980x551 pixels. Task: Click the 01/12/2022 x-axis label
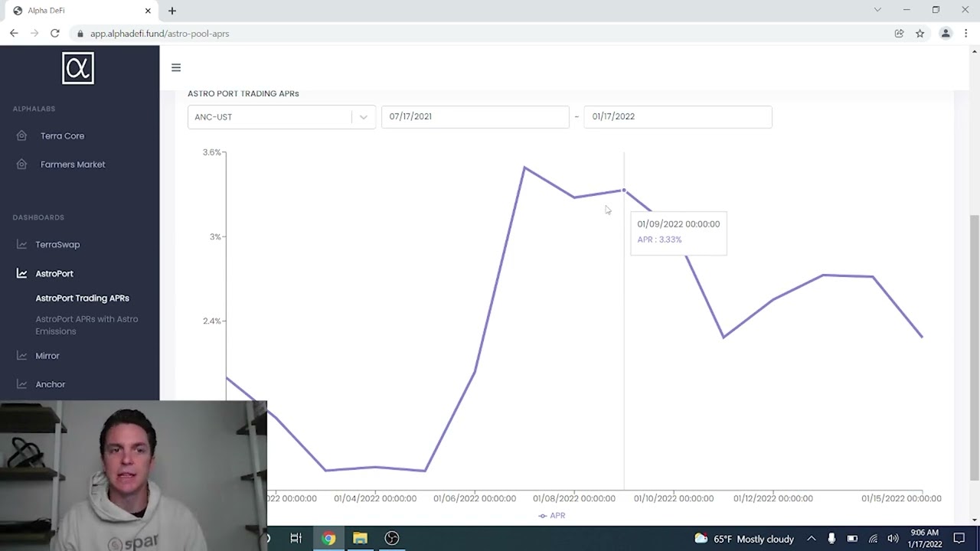(x=773, y=498)
